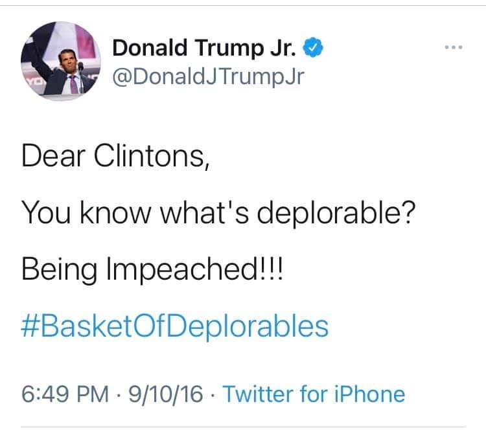The image size is (486, 448).
Task: Click the # symbol of the hashtag
Action: click(30, 326)
